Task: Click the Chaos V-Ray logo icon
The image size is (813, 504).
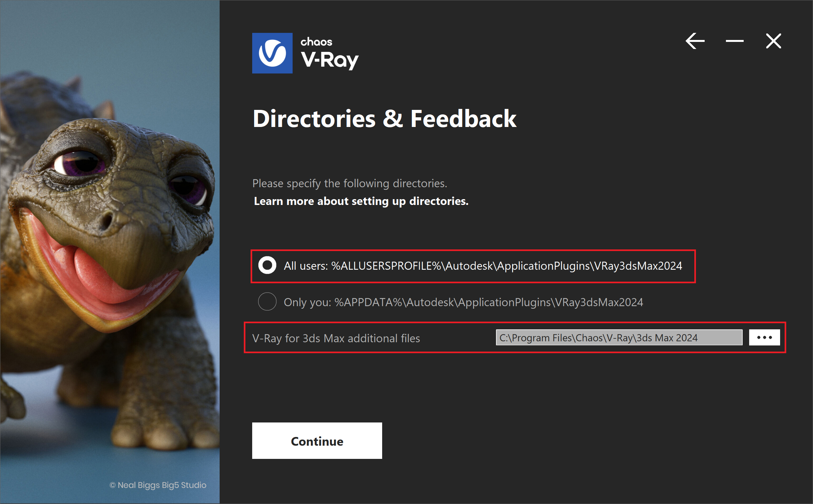Action: pyautogui.click(x=272, y=53)
